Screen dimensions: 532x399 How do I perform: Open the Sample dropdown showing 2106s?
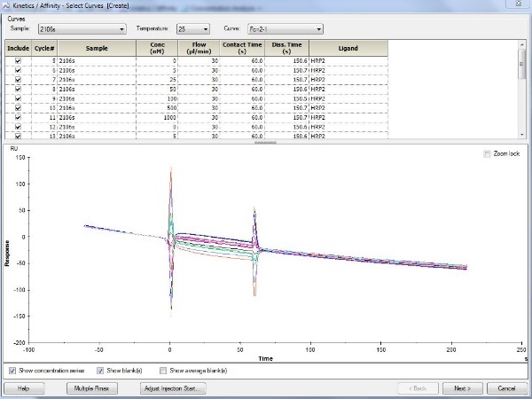tap(82, 29)
